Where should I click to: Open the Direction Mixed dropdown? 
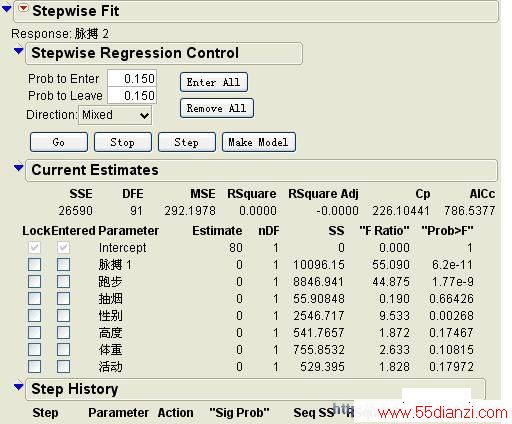coord(115,115)
